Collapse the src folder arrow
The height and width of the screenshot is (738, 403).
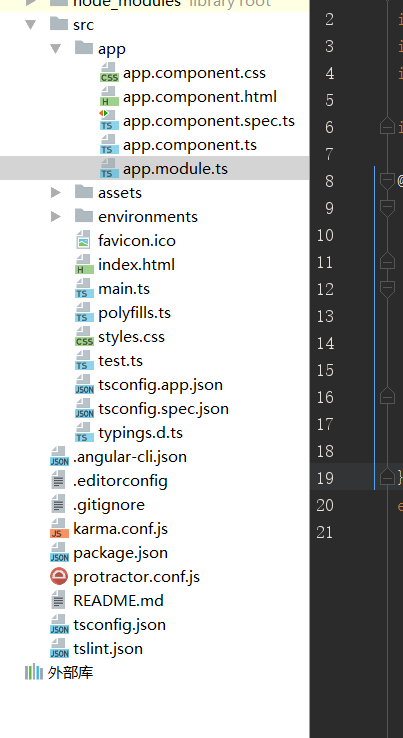click(x=31, y=24)
